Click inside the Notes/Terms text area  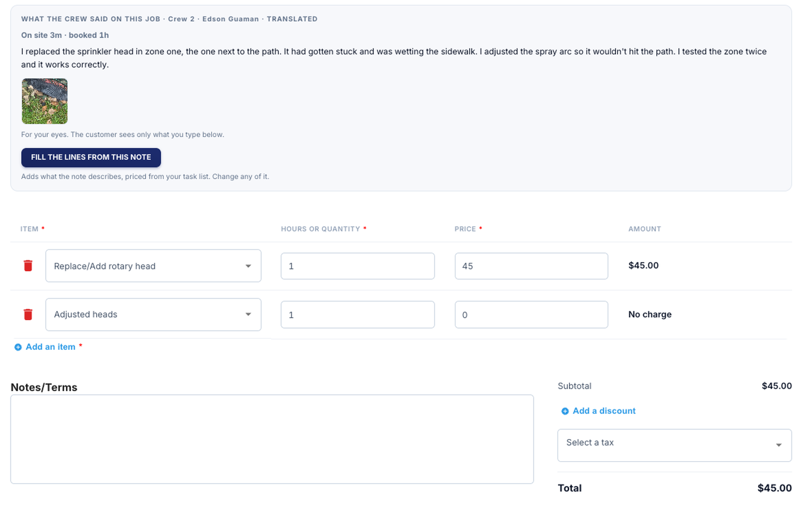tap(272, 439)
